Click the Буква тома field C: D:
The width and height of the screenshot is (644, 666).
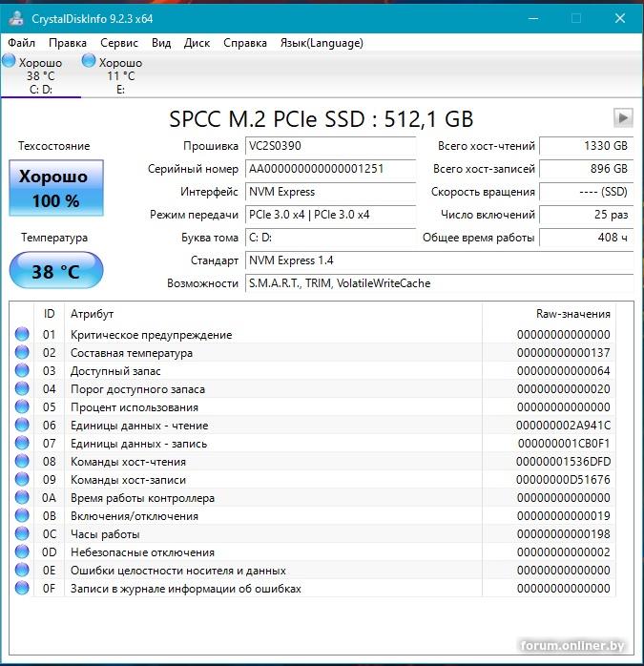point(330,238)
